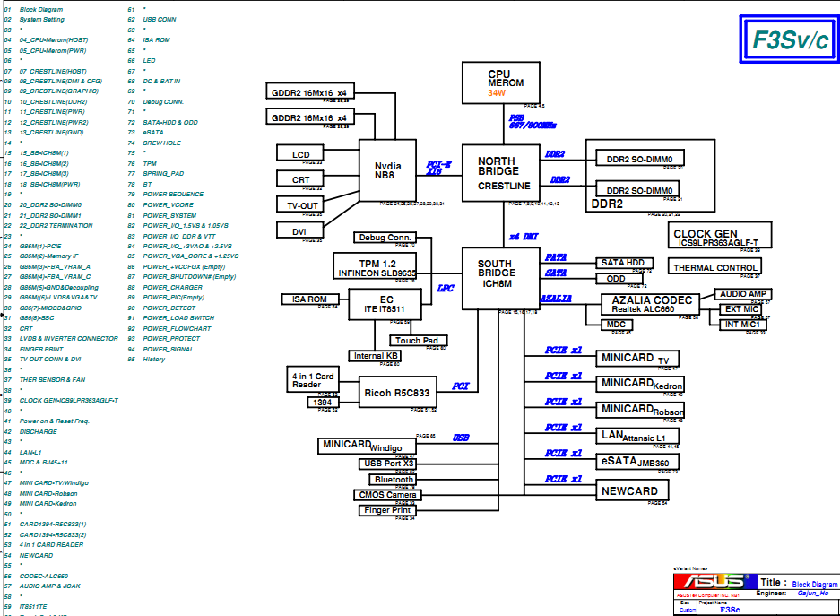This screenshot has height=616, width=840.
Task: Click index entry History
Action: pos(154,360)
